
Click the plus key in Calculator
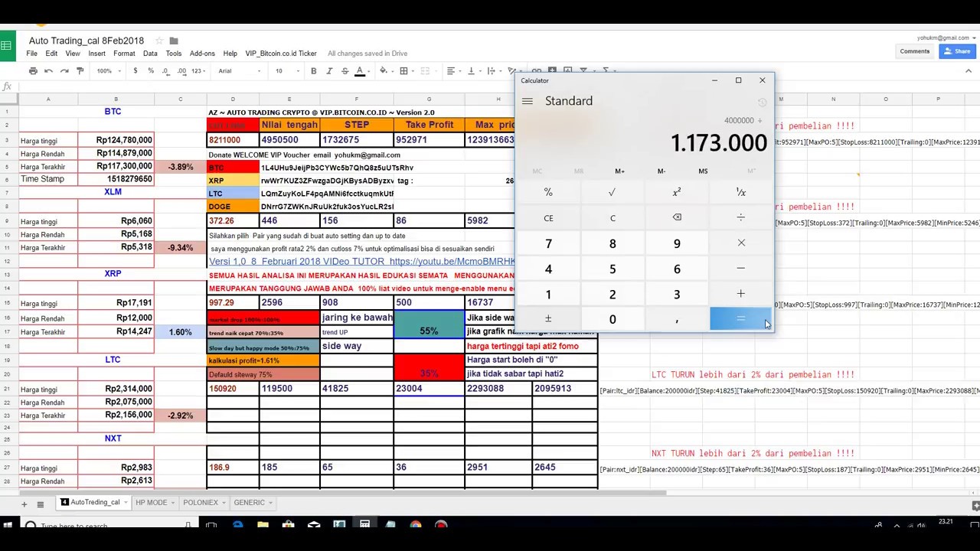[740, 294]
